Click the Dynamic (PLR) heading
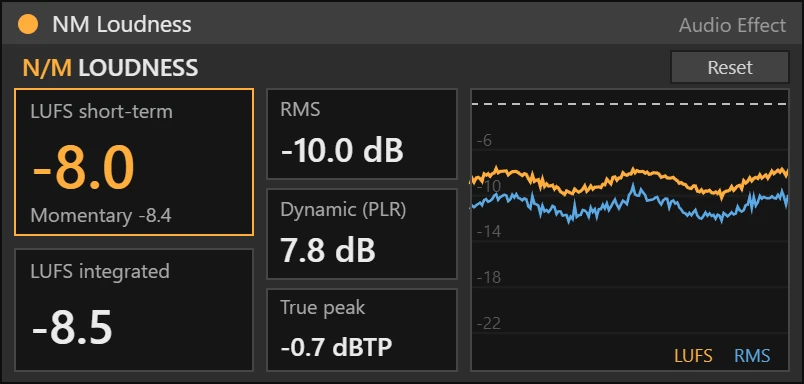Viewport: 804px width, 384px height. 343,210
